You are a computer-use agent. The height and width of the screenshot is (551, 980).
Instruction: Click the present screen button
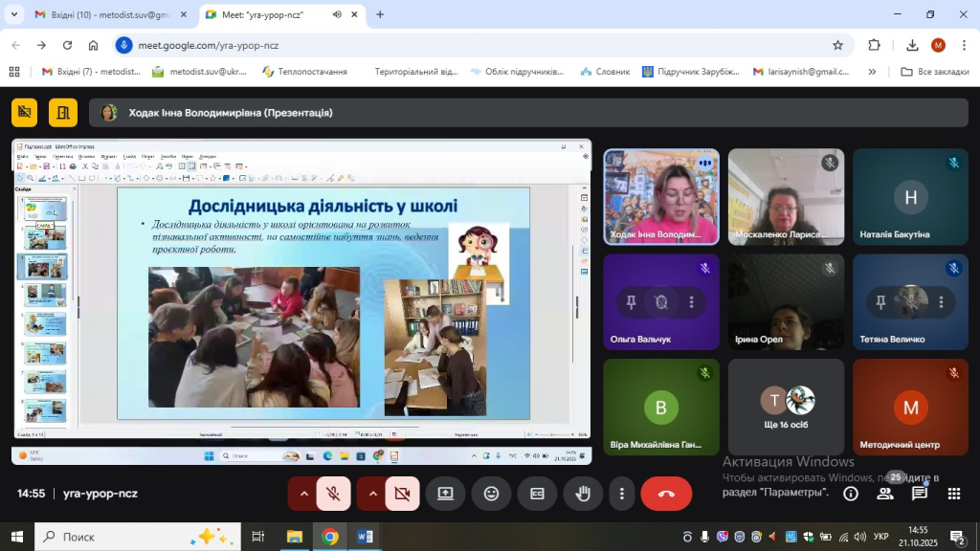(x=445, y=494)
